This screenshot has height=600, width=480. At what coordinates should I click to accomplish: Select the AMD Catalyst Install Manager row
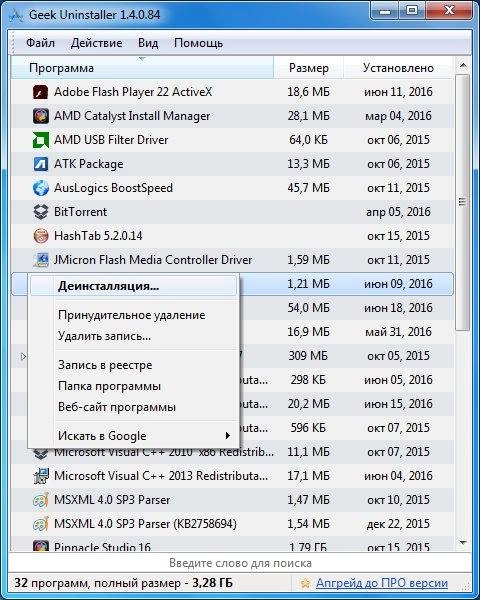[x=232, y=116]
